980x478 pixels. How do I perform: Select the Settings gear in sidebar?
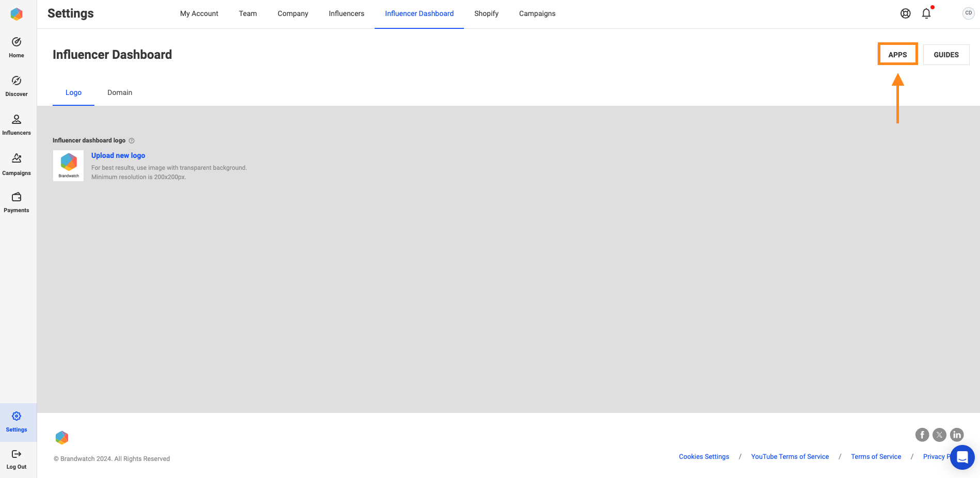[x=17, y=422]
